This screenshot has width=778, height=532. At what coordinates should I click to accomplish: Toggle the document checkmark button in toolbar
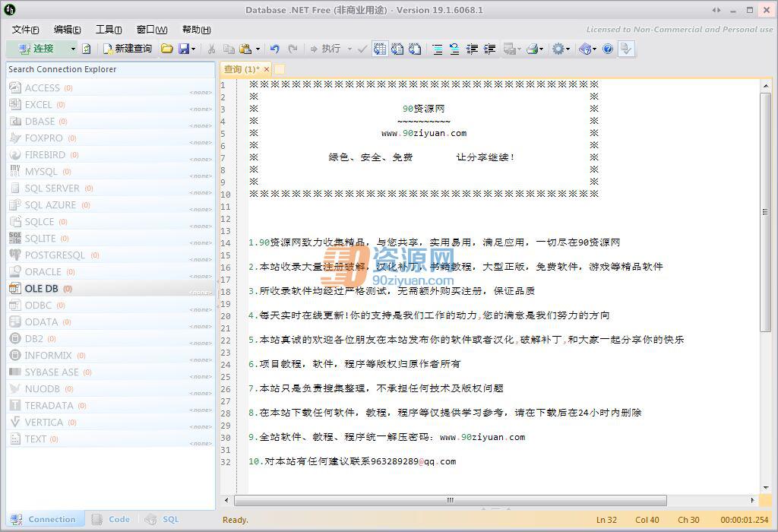click(626, 49)
